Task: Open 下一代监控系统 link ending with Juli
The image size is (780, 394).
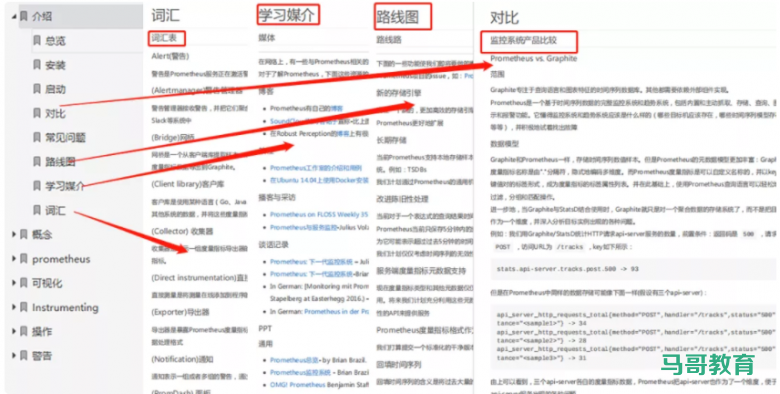Action: (311, 262)
